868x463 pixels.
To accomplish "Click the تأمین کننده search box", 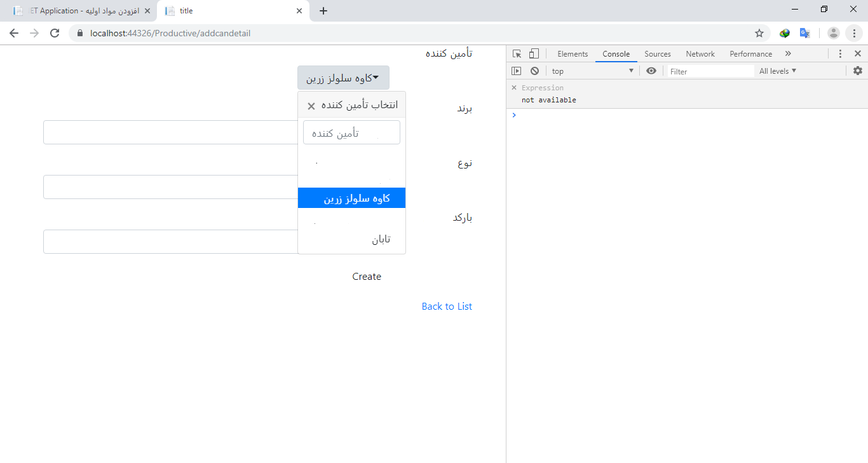I will pos(351,132).
